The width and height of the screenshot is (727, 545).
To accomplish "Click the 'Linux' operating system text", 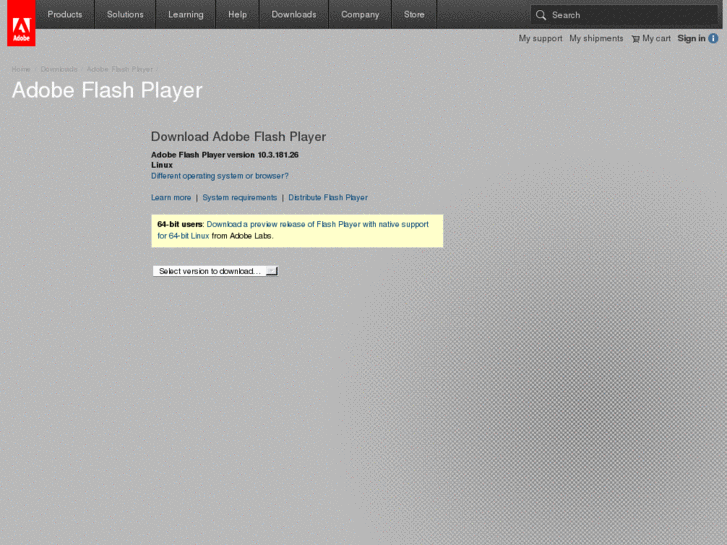I will pos(162,165).
